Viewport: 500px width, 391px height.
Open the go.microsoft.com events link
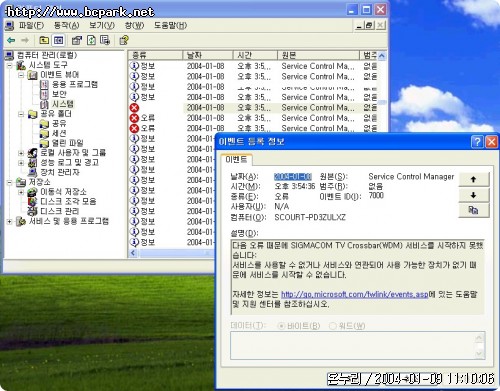click(354, 294)
